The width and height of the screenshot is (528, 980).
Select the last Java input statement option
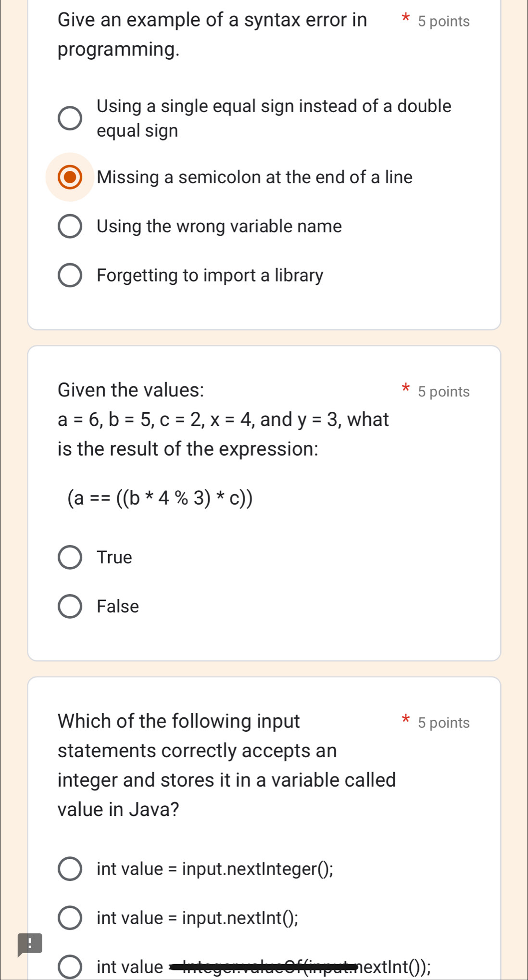click(70, 967)
